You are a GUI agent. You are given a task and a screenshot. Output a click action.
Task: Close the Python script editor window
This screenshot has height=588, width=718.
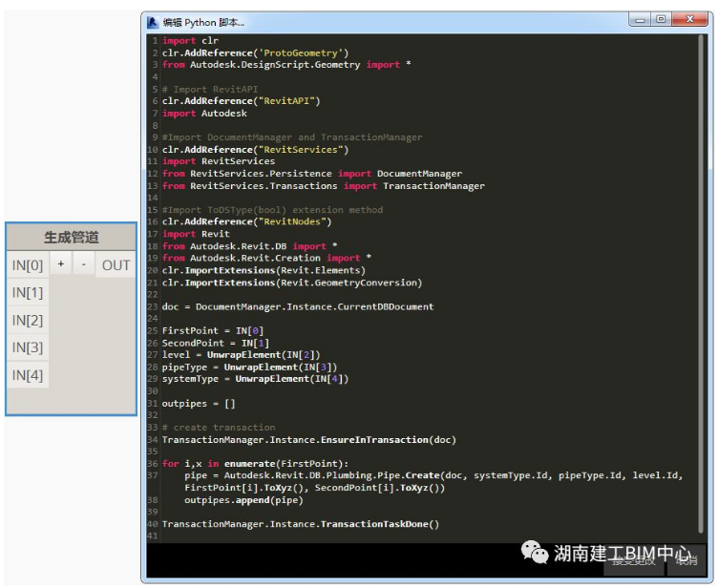pyautogui.click(x=690, y=19)
